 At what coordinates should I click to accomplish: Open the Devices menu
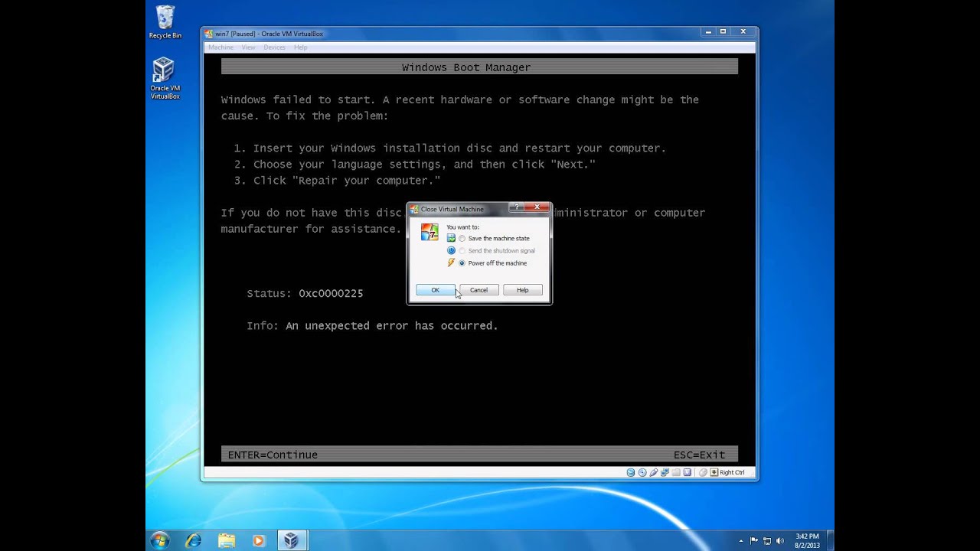274,47
